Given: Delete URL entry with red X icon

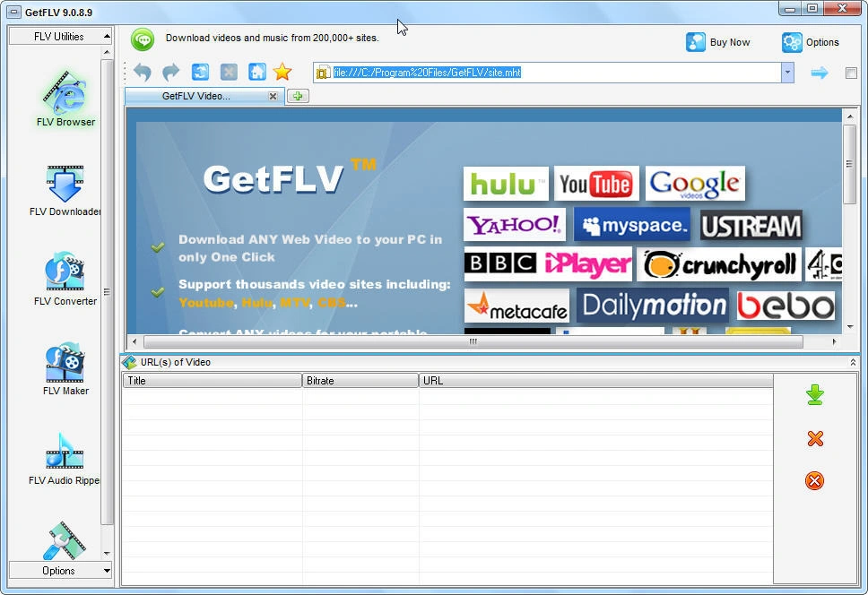Looking at the screenshot, I should 814,439.
